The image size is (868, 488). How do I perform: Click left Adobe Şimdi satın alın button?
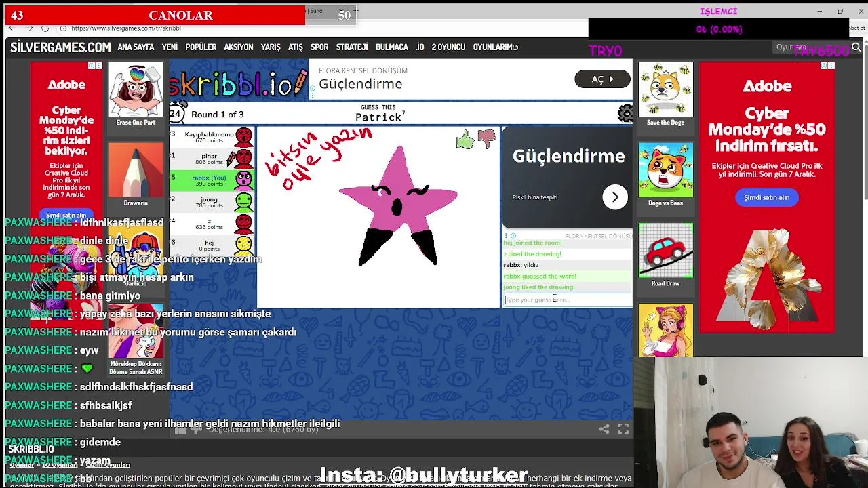(66, 214)
